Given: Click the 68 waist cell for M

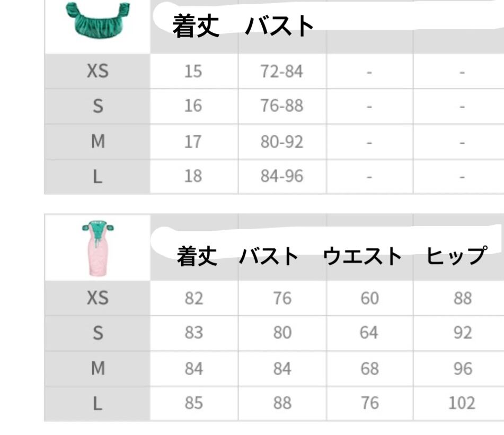Looking at the screenshot, I should (x=369, y=369).
